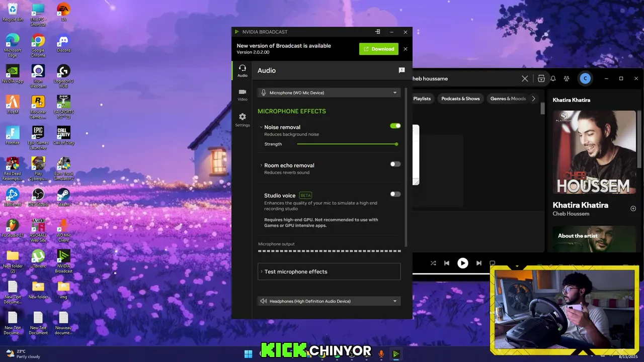
Task: Select the Playlists filter chip
Action: coord(422,99)
